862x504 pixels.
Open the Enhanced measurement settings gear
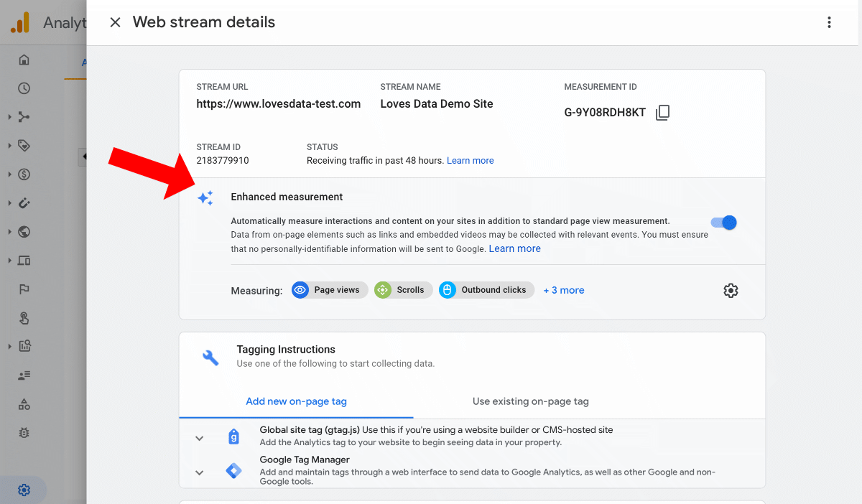pyautogui.click(x=731, y=290)
